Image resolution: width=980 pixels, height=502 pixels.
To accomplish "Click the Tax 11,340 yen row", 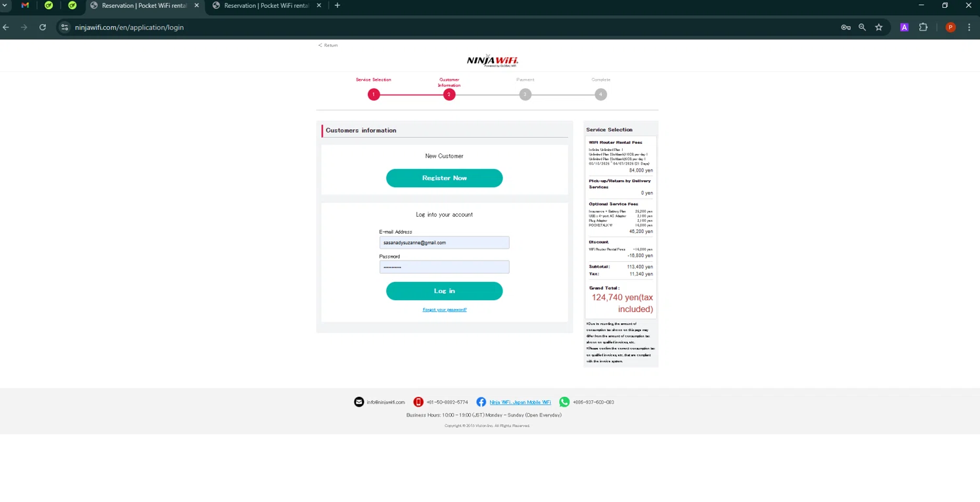I will (621, 274).
